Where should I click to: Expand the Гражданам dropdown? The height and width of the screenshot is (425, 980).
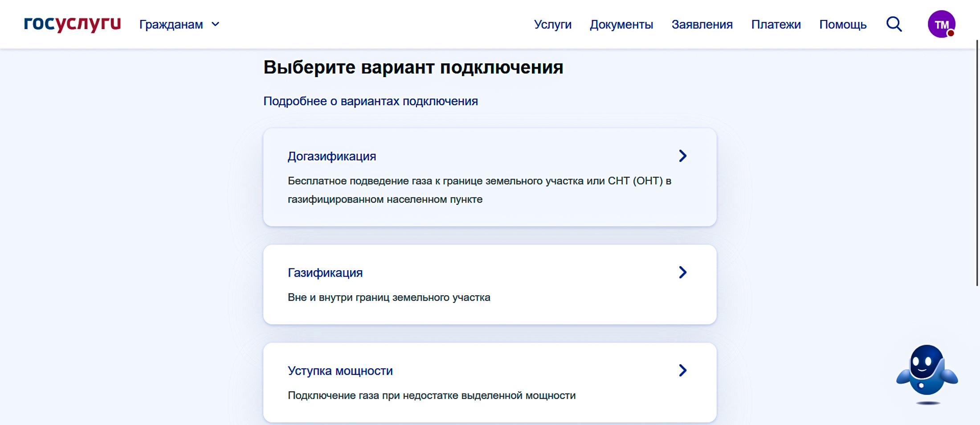[179, 25]
